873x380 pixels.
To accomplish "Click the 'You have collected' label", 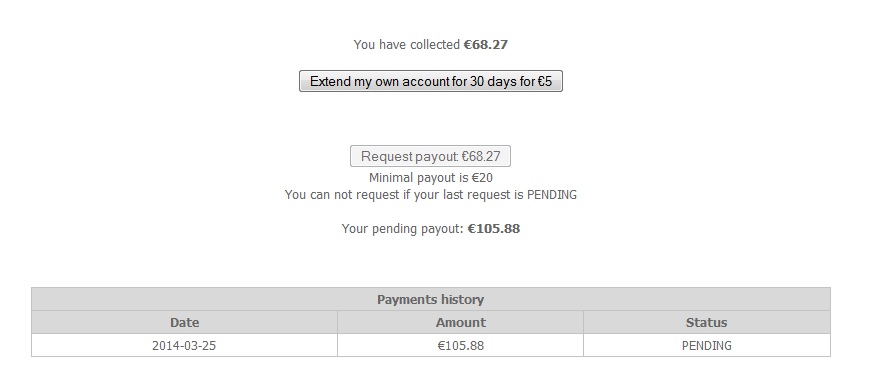I will (x=406, y=45).
